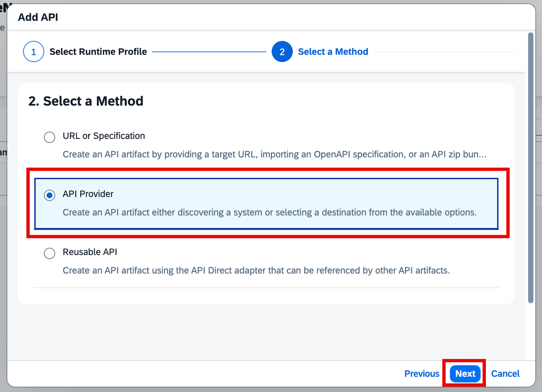Image resolution: width=542 pixels, height=392 pixels.
Task: Proceed with the Next button
Action: point(465,374)
